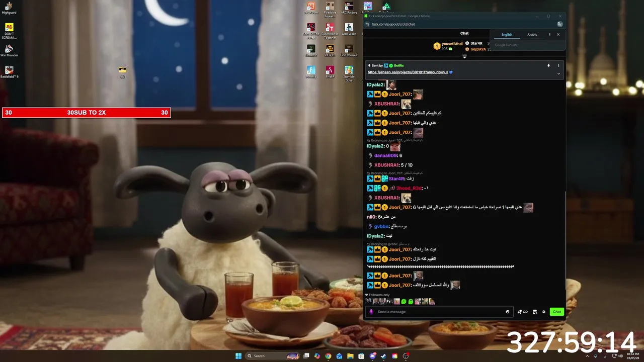Open the Don't Scream desktop shortcut
644x362 pixels.
(9, 31)
